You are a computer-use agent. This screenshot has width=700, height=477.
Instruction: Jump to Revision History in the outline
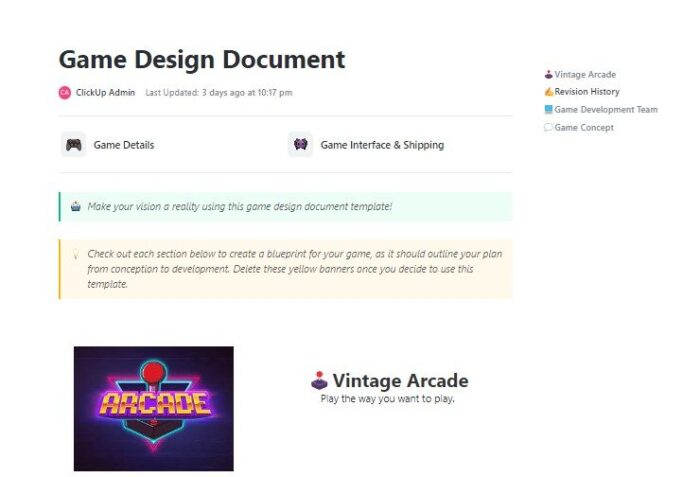tap(587, 92)
